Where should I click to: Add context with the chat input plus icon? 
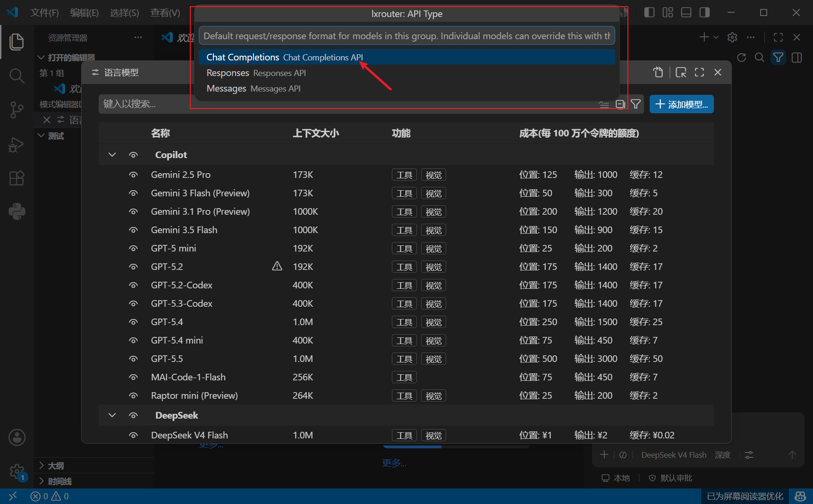[604, 454]
